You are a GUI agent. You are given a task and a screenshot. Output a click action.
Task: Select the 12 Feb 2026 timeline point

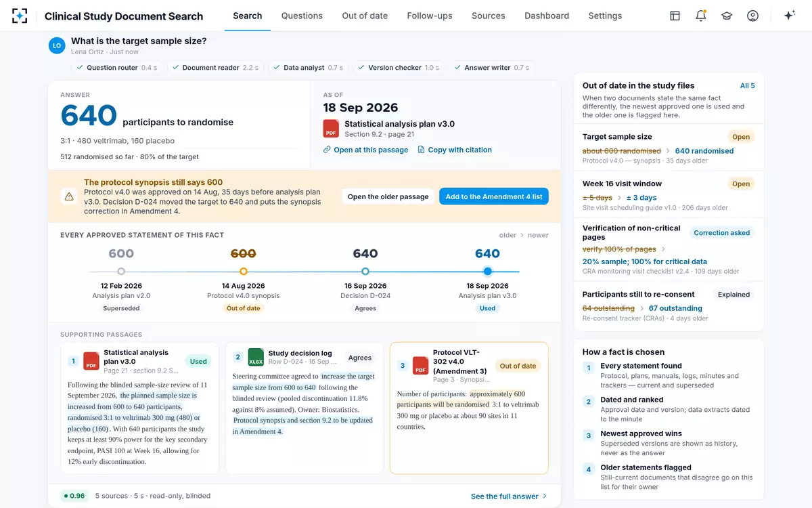click(121, 272)
